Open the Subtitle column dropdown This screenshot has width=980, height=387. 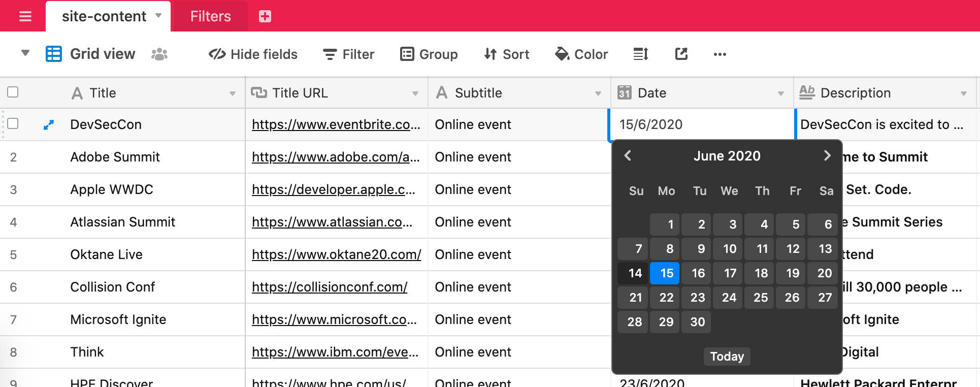(598, 93)
